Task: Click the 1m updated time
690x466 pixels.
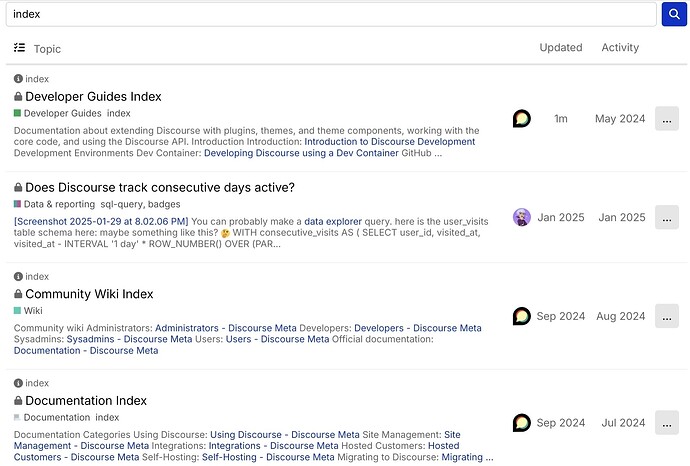Action: (561, 119)
